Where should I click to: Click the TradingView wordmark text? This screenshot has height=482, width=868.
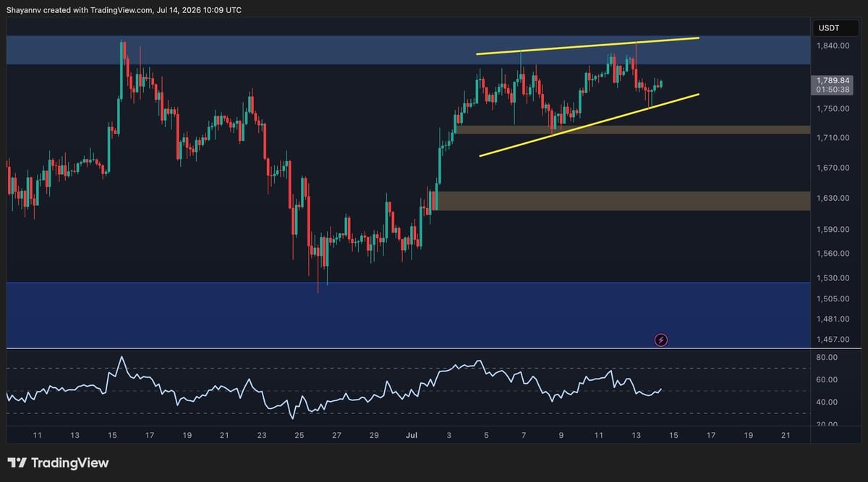coord(69,462)
